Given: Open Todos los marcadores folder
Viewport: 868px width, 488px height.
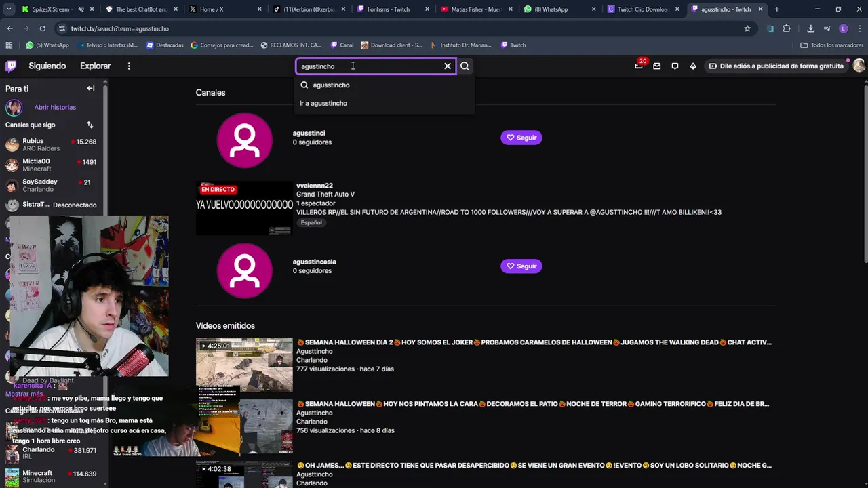Looking at the screenshot, I should pos(831,45).
